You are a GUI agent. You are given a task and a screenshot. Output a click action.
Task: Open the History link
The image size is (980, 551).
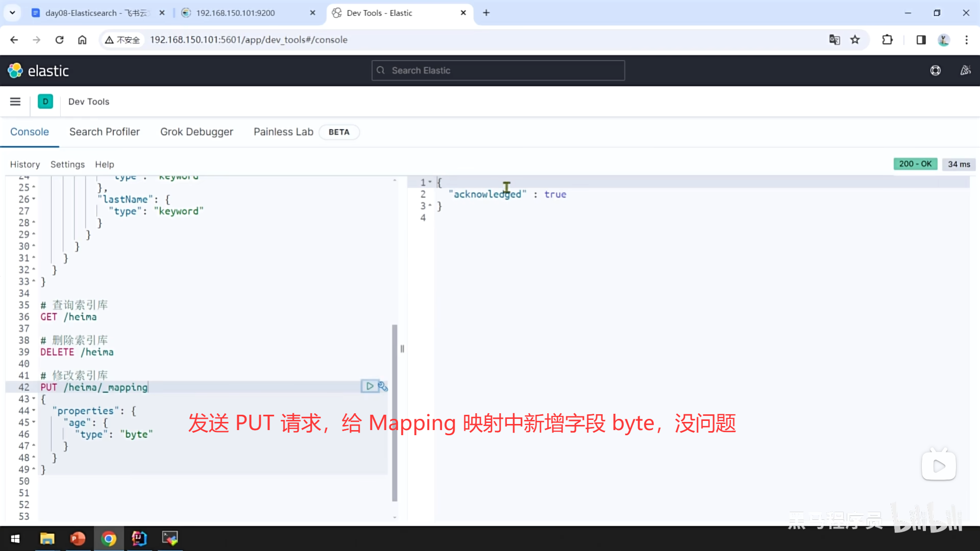coord(24,164)
